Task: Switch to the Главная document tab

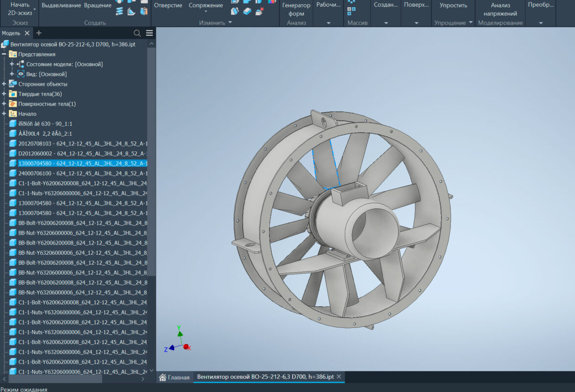Action: [x=178, y=377]
